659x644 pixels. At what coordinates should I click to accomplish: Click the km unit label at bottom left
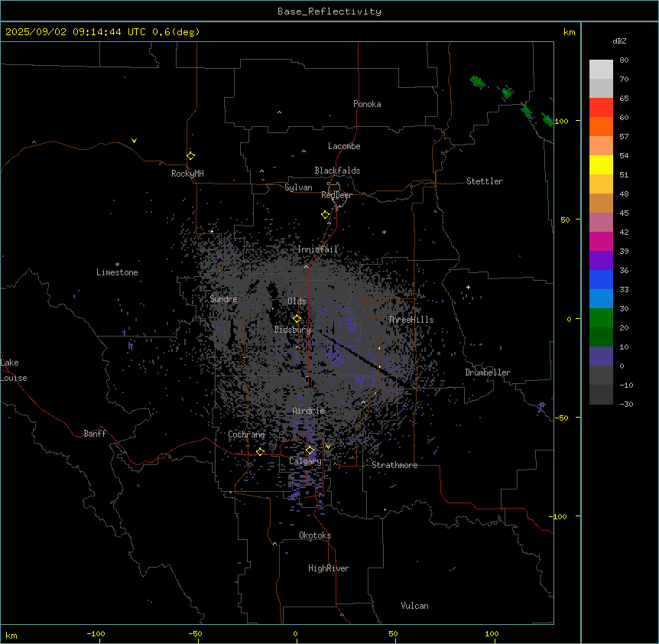pos(11,635)
